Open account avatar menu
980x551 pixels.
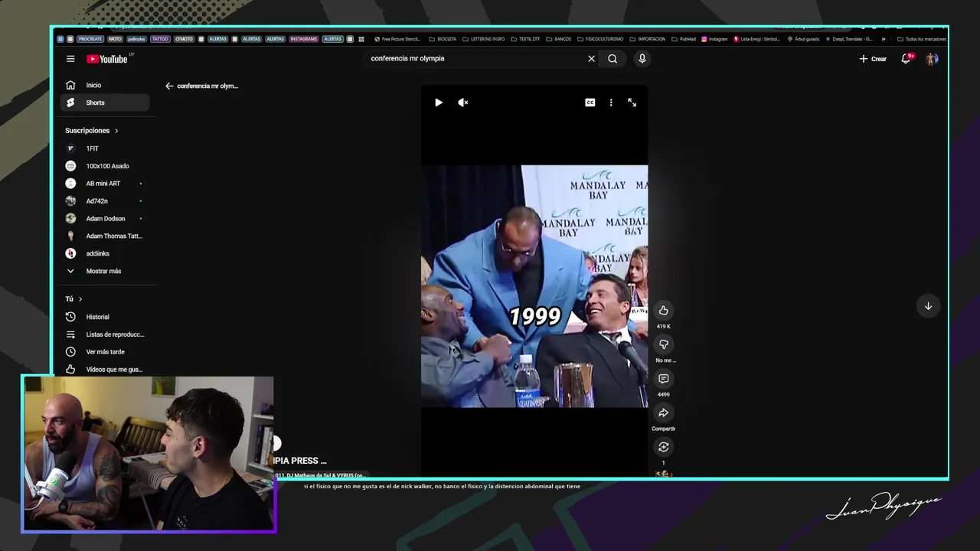point(932,59)
